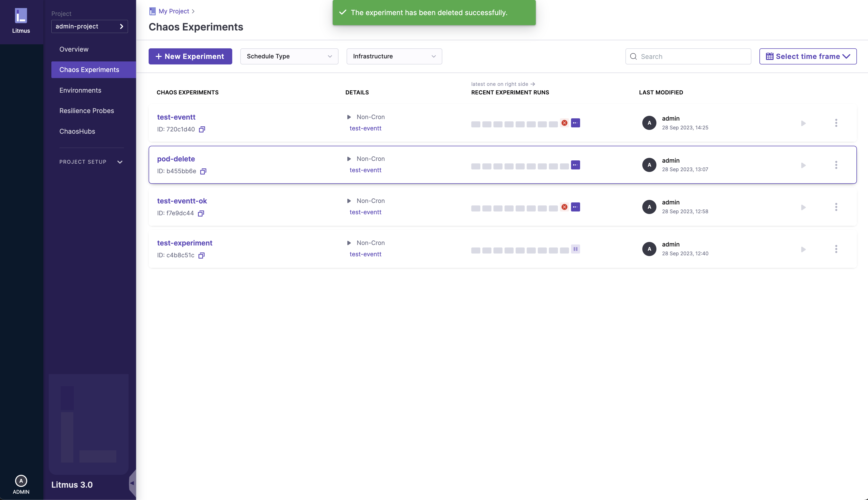The width and height of the screenshot is (868, 500).
Task: Run the test-experiment experiment
Action: 803,249
